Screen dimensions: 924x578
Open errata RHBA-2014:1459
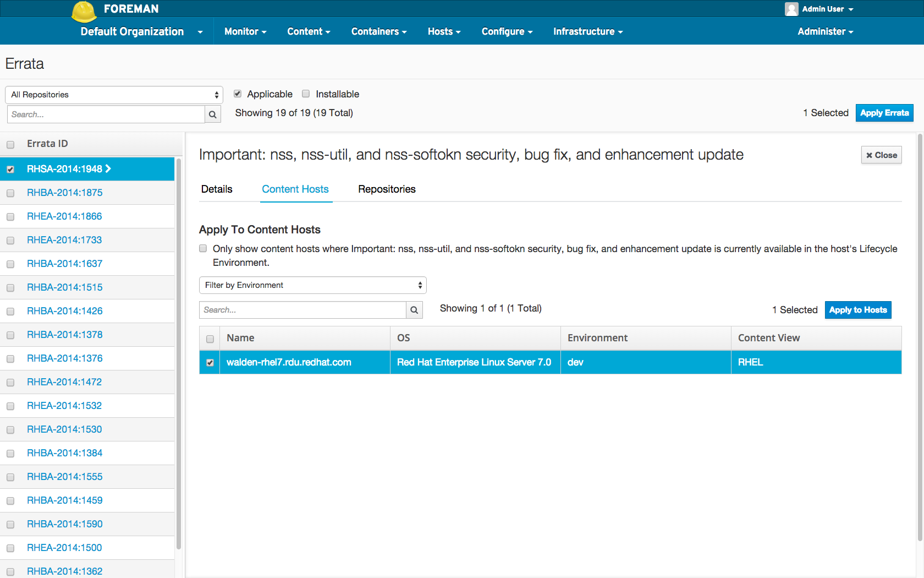click(x=65, y=500)
